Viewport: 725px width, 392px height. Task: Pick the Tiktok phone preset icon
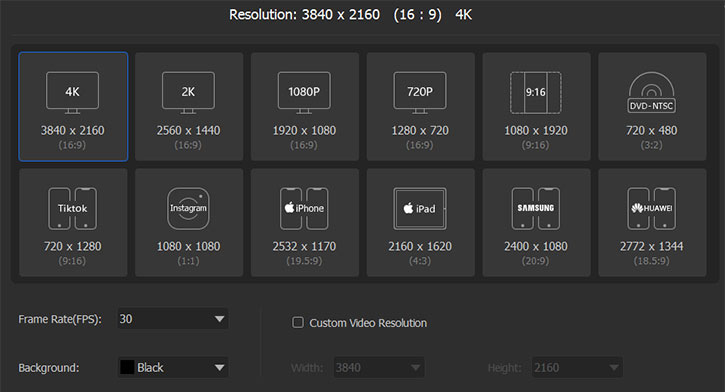[73, 208]
